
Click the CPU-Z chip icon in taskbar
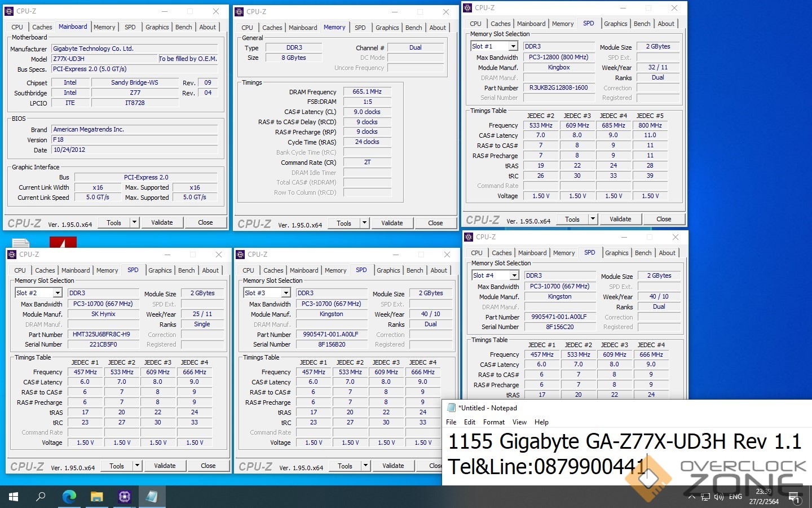pyautogui.click(x=124, y=497)
